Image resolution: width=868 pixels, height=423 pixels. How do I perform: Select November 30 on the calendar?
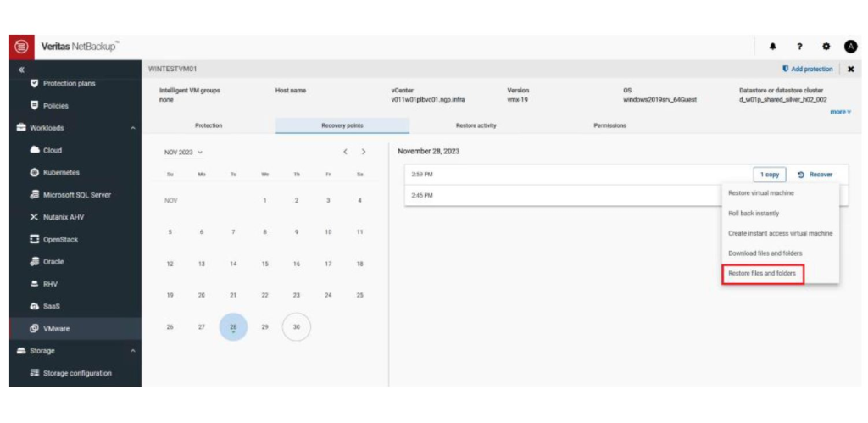pyautogui.click(x=296, y=327)
